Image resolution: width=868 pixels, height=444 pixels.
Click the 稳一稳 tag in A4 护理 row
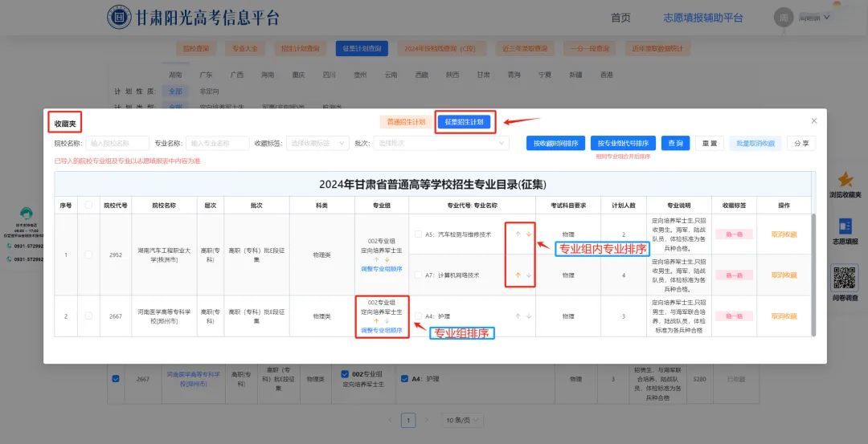coord(734,316)
